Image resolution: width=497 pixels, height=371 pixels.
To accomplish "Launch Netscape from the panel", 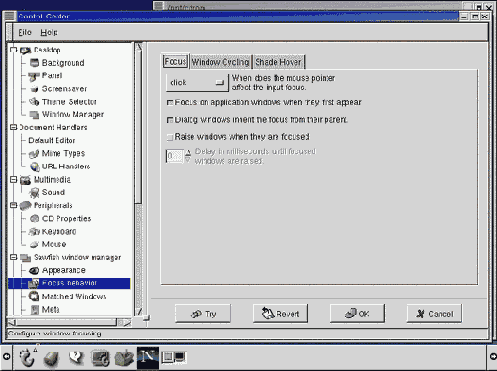I will [148, 358].
